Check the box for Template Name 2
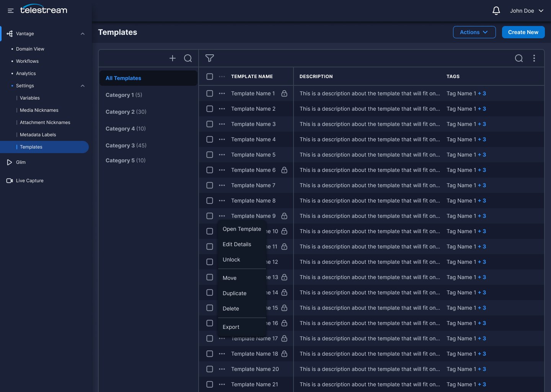Viewport: 551px width, 392px height. (210, 109)
